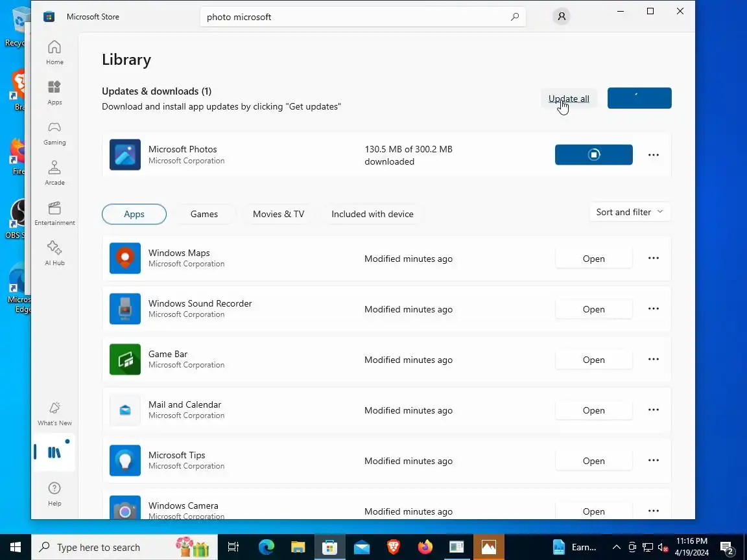Open Mail and Calendar with its Open button
This screenshot has width=747, height=560.
click(x=593, y=410)
